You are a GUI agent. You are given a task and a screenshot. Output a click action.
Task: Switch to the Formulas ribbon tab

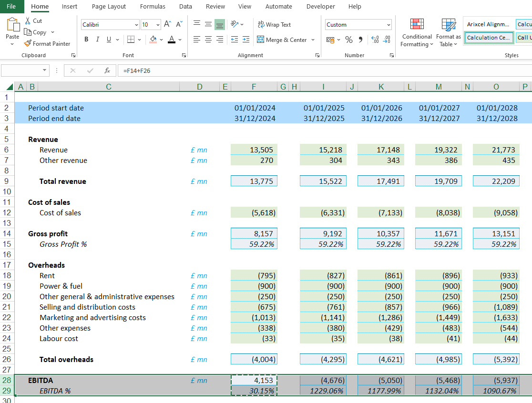click(x=153, y=7)
